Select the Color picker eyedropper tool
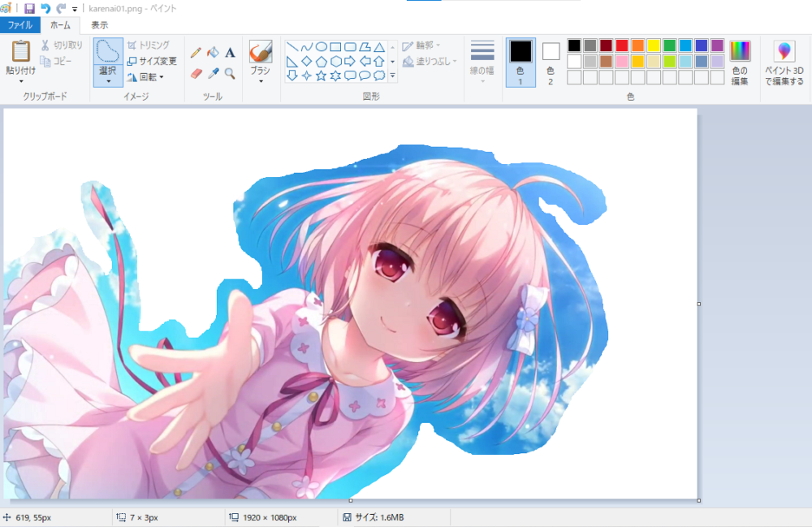 [213, 74]
